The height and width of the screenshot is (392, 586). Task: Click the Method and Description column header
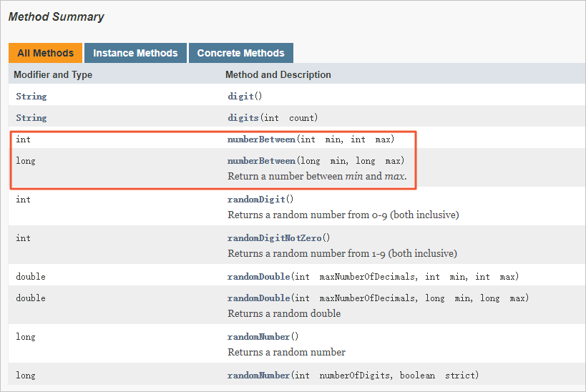278,74
